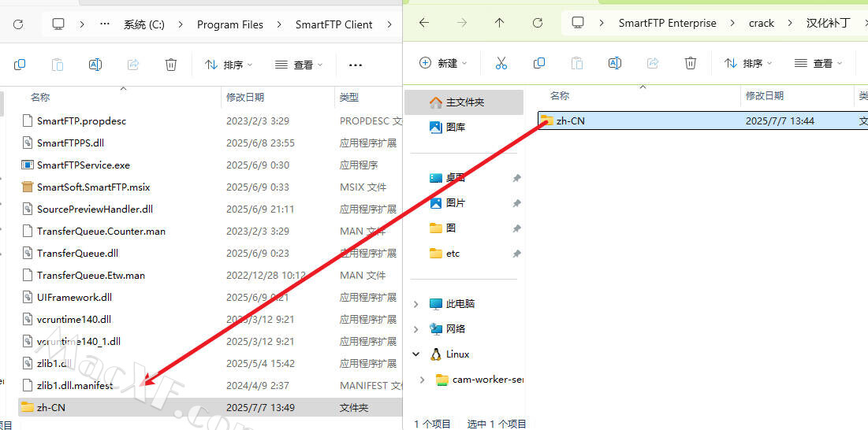Expand 此电脑 in the navigation pane
The image size is (868, 430).
tap(416, 304)
